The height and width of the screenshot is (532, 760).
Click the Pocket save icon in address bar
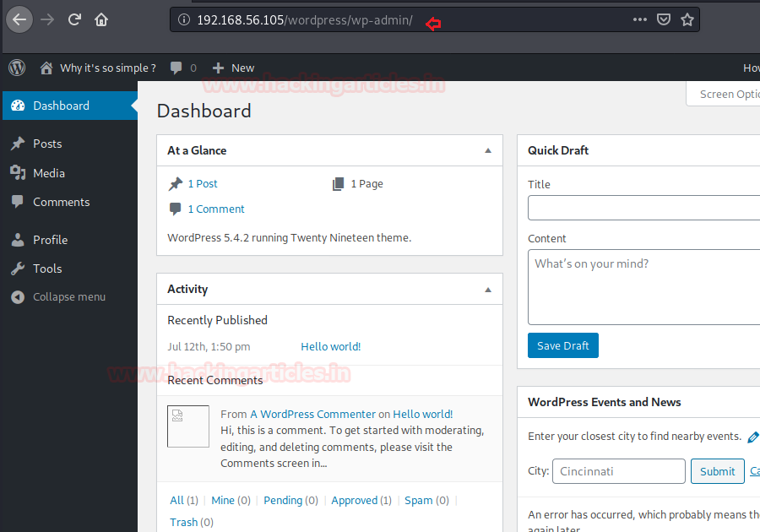(664, 19)
